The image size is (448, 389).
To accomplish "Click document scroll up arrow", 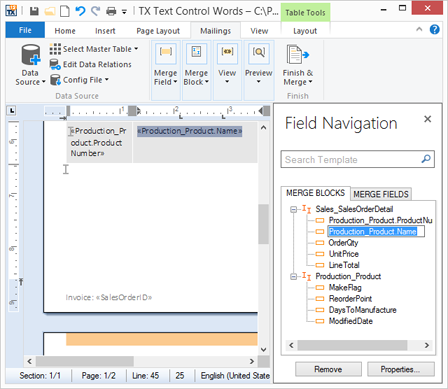I will click(x=263, y=127).
